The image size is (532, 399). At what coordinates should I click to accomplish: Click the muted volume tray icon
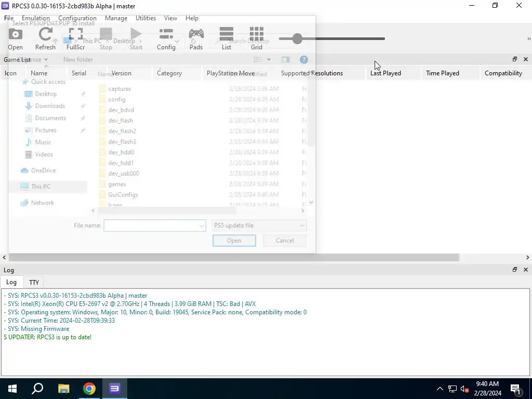(464, 389)
